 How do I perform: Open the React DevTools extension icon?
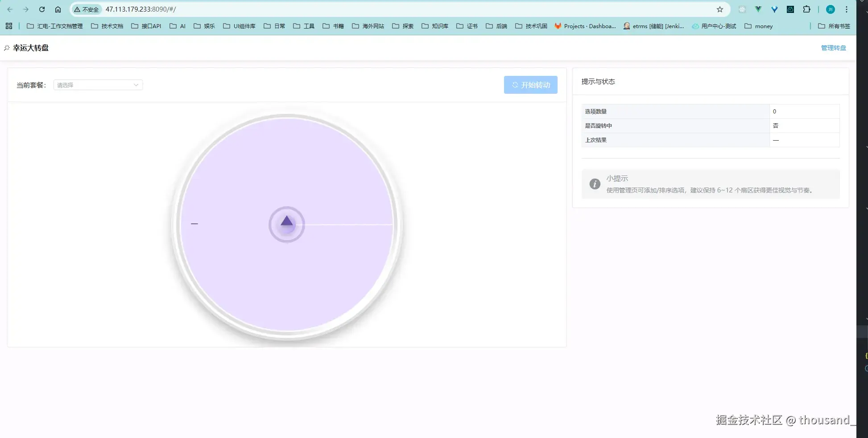(742, 9)
